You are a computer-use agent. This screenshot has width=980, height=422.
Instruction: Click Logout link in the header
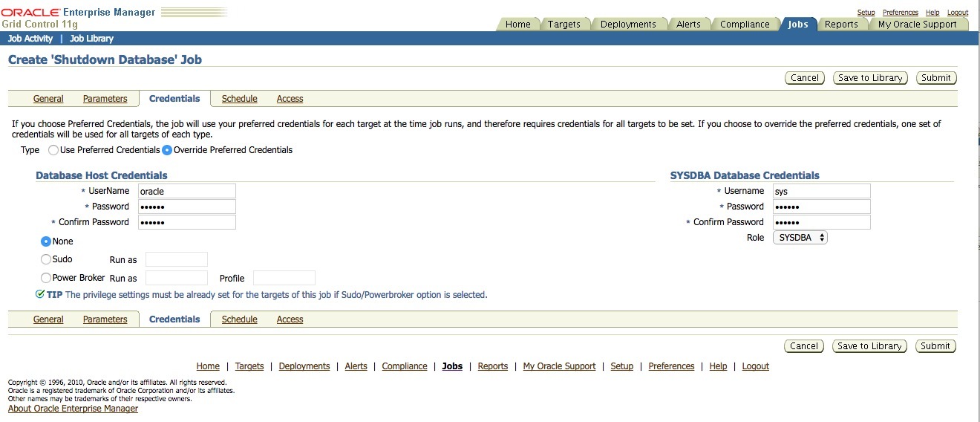click(958, 13)
